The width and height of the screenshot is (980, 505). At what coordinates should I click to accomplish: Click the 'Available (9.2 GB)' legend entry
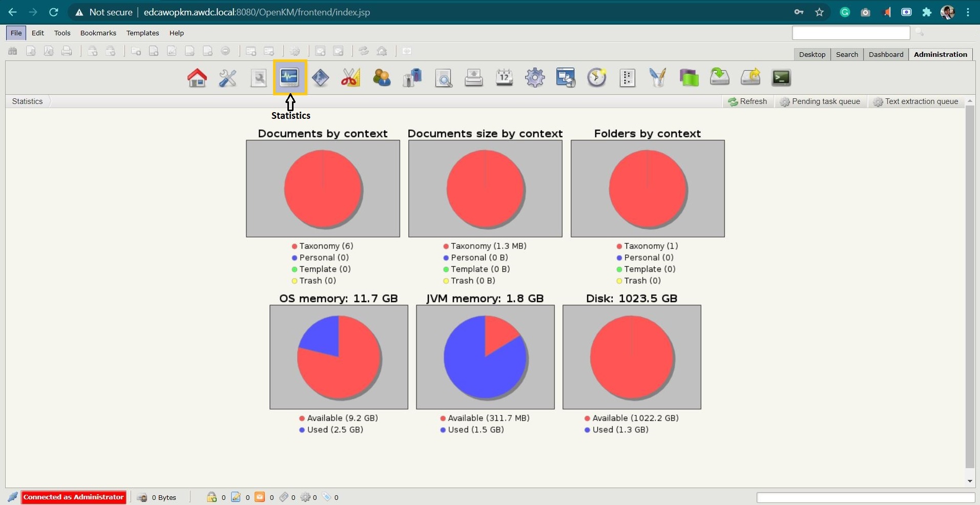339,418
